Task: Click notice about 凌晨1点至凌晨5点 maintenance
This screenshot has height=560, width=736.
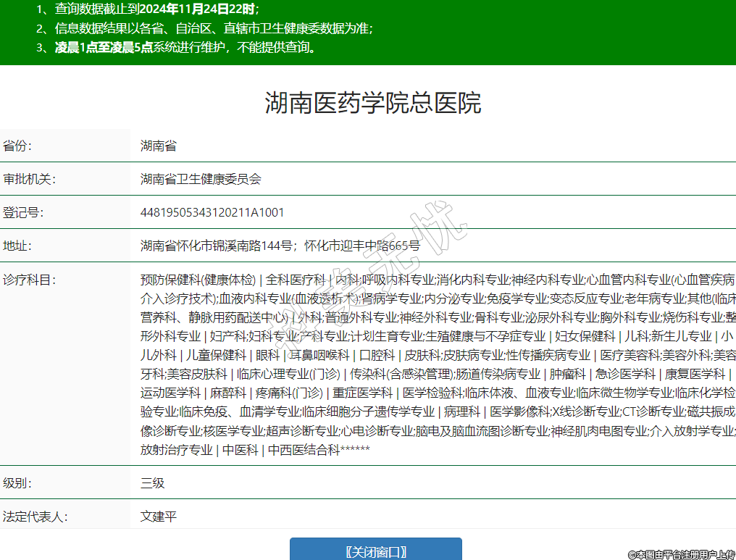Action: pos(176,47)
